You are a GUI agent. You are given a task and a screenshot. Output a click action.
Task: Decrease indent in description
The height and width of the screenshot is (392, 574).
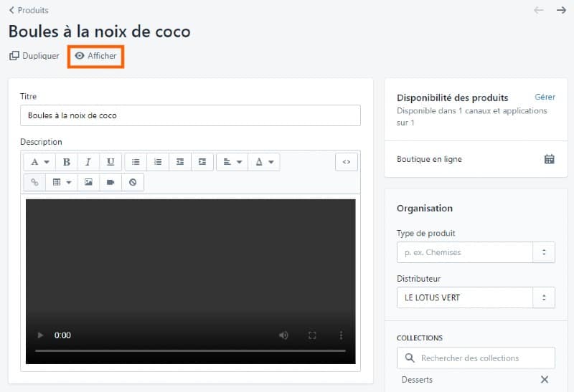pyautogui.click(x=180, y=162)
